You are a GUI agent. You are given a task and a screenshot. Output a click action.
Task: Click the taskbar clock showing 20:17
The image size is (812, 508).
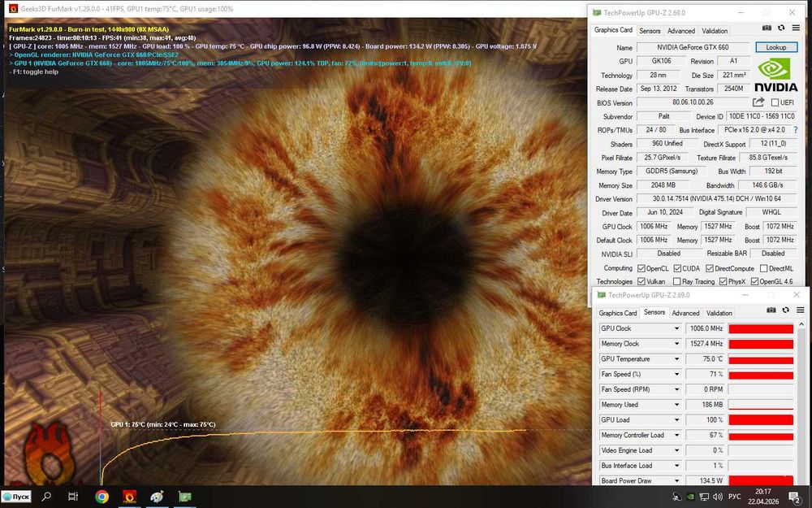coord(762,492)
